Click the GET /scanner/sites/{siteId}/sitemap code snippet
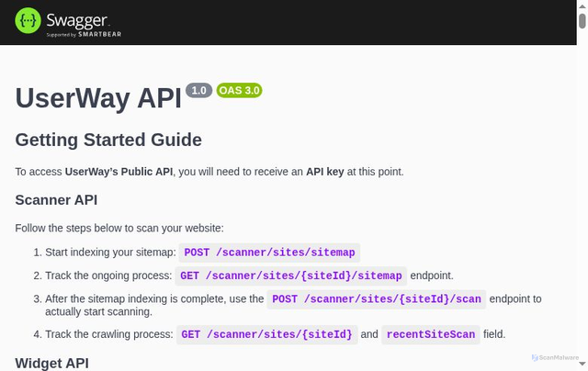The image size is (588, 371). [290, 275]
